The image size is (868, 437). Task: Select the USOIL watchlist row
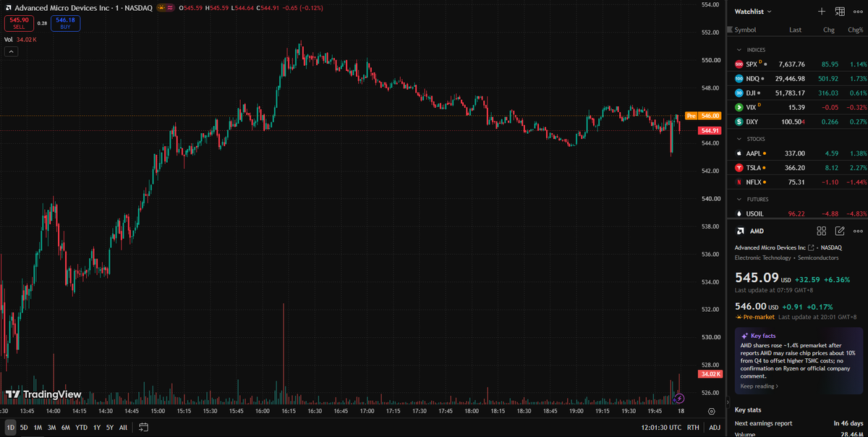click(x=798, y=213)
